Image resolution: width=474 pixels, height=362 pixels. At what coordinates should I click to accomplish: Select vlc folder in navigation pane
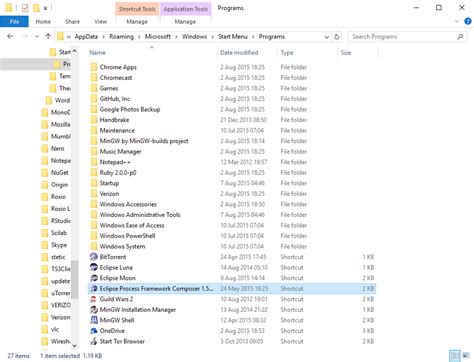(55, 329)
